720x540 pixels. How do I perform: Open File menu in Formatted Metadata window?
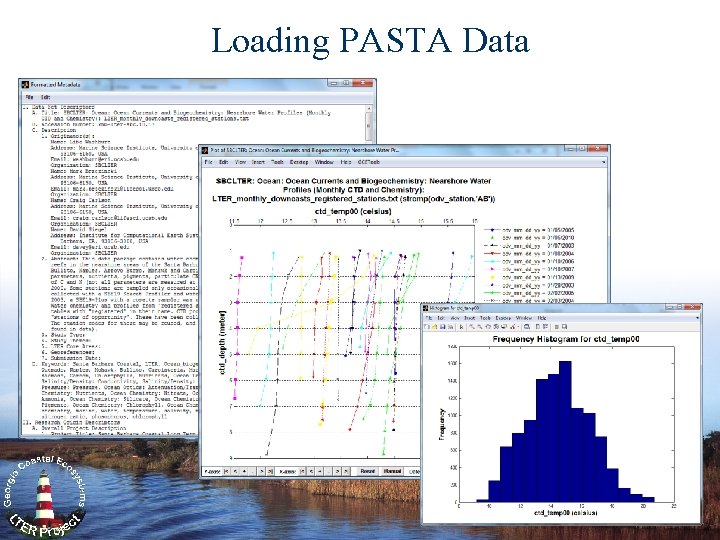point(29,97)
